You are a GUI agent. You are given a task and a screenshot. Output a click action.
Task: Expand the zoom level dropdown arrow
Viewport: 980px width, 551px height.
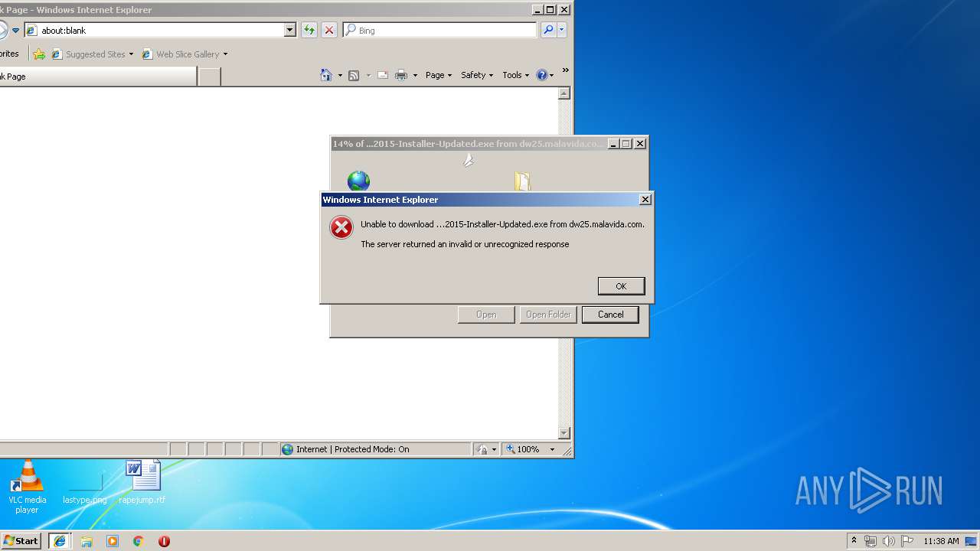(x=552, y=449)
